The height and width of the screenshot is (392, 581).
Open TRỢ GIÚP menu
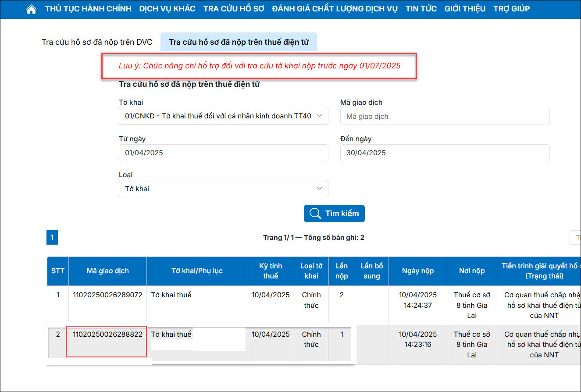511,9
